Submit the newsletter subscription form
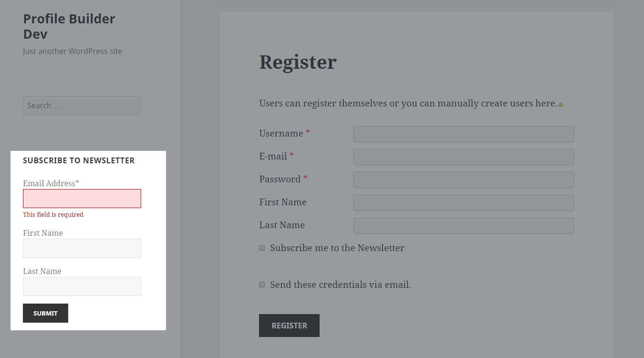 [45, 313]
